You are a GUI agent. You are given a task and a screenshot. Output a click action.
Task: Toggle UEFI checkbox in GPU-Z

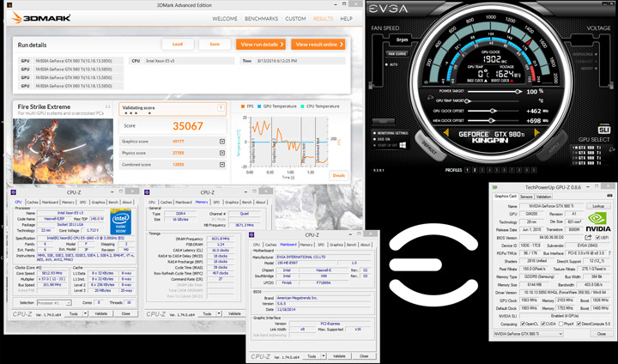click(598, 238)
